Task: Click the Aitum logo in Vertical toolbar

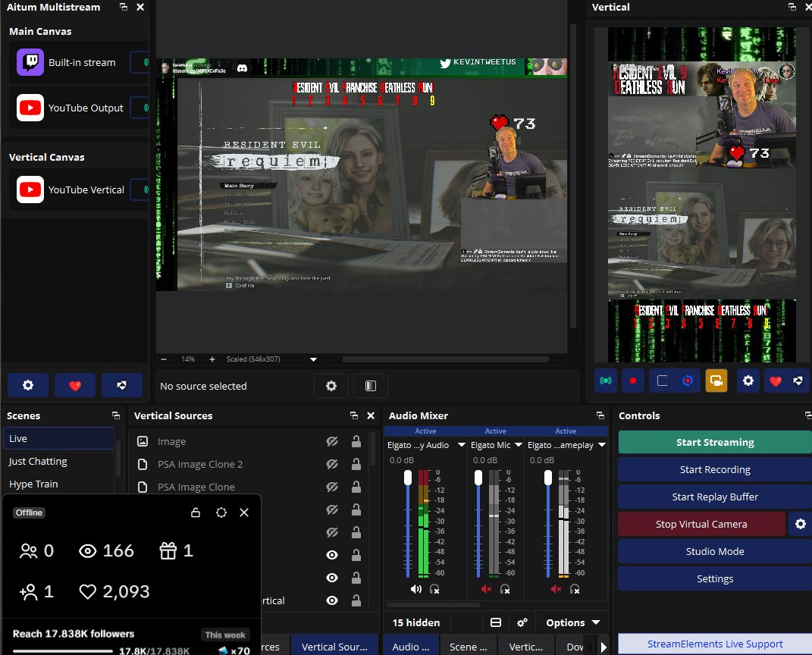Action: point(798,381)
